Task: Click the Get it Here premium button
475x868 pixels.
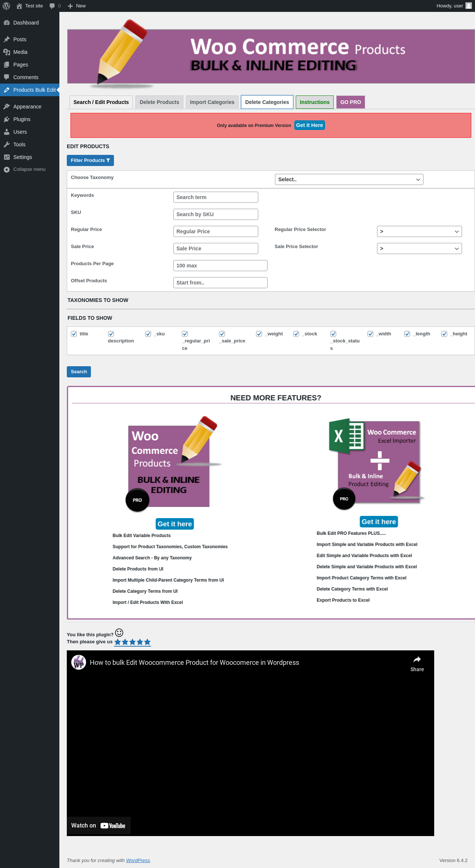Action: tap(309, 125)
